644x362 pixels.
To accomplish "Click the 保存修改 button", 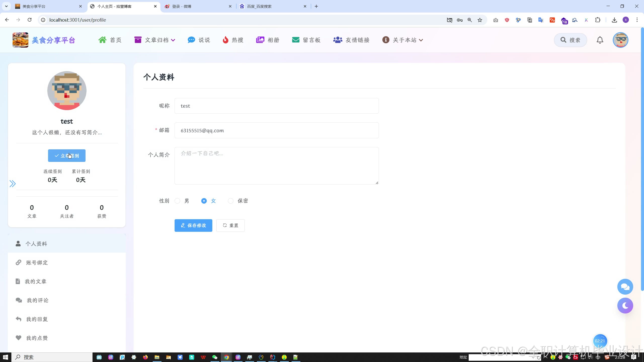I will (x=193, y=225).
